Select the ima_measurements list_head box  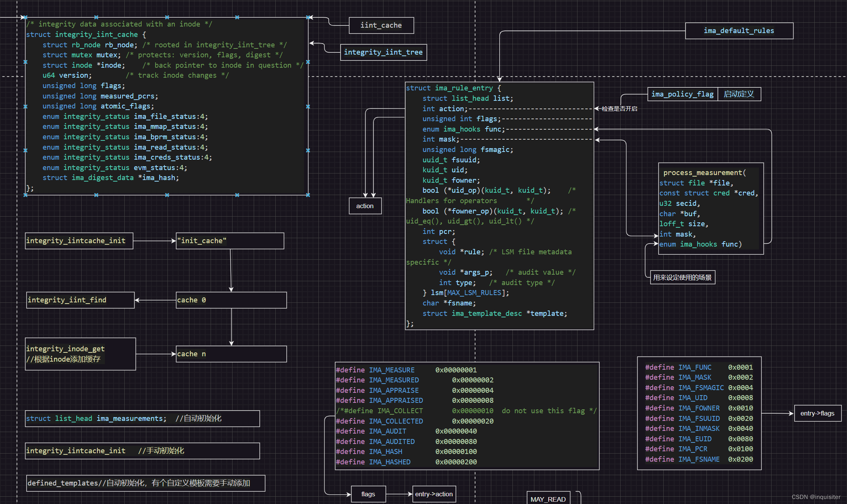[142, 419]
